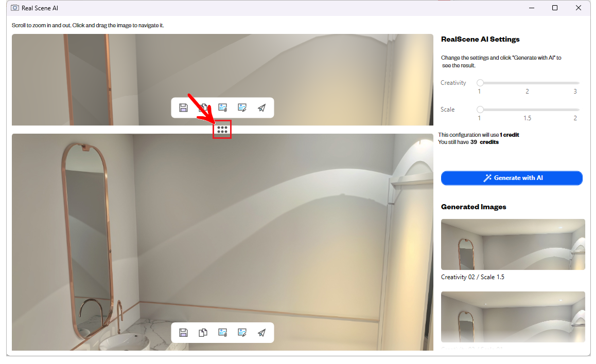Click the paper plane send icon on the lower image toolbar
596x364 pixels.
[x=261, y=333]
